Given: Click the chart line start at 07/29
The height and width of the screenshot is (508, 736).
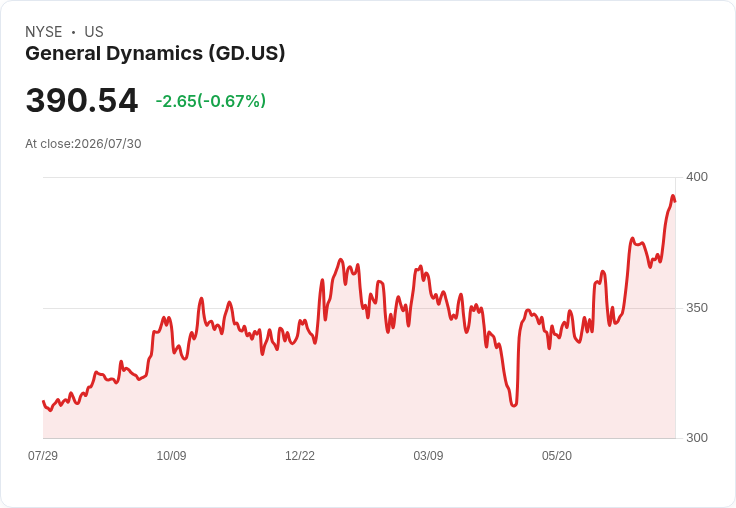Looking at the screenshot, I should tap(44, 402).
